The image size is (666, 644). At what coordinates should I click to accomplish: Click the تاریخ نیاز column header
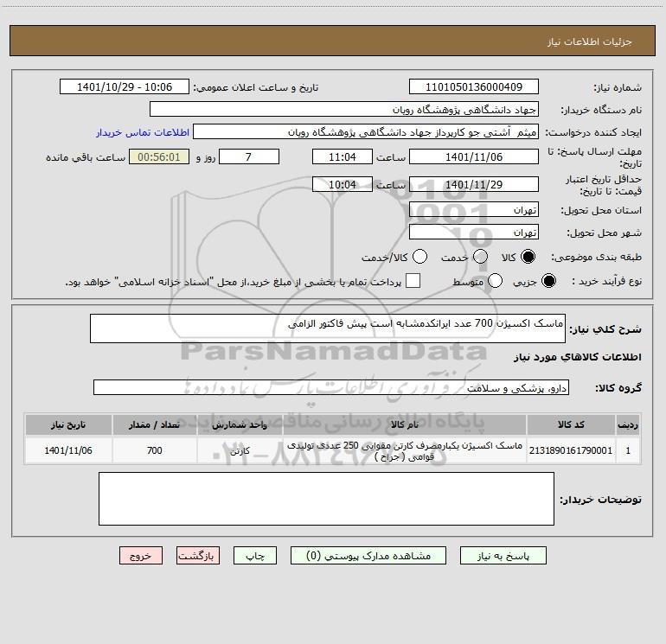[68, 425]
